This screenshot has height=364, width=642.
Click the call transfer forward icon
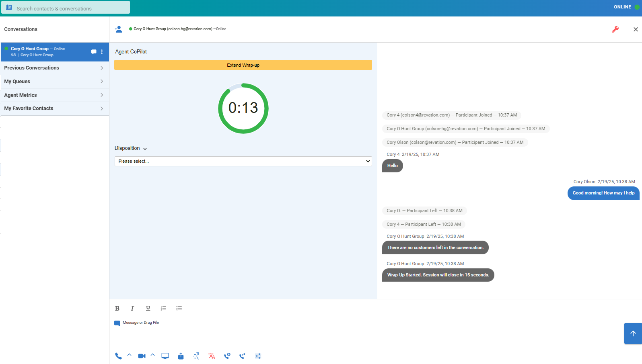pyautogui.click(x=243, y=356)
